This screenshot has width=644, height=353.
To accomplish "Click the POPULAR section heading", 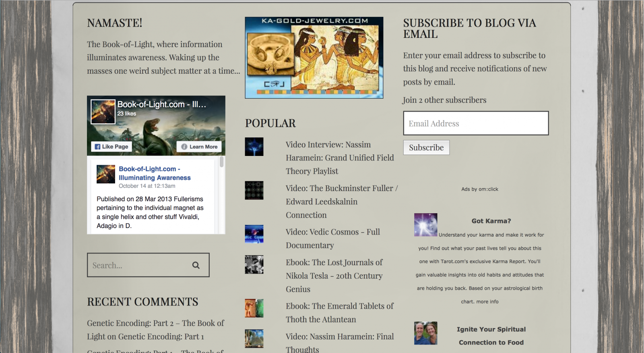I will tap(270, 123).
